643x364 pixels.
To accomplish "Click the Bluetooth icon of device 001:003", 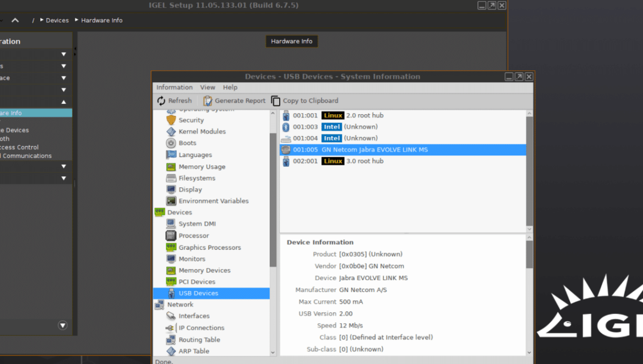I will click(286, 127).
